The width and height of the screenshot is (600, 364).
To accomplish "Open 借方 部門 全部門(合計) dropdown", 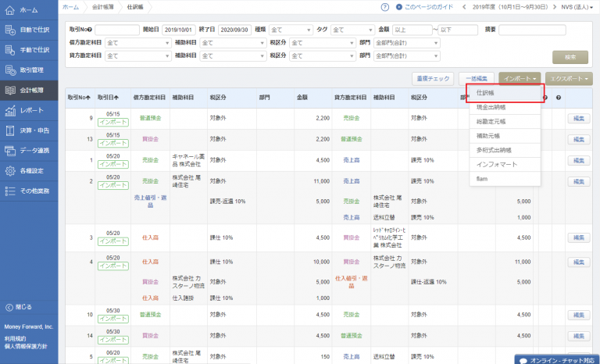I will click(x=407, y=43).
